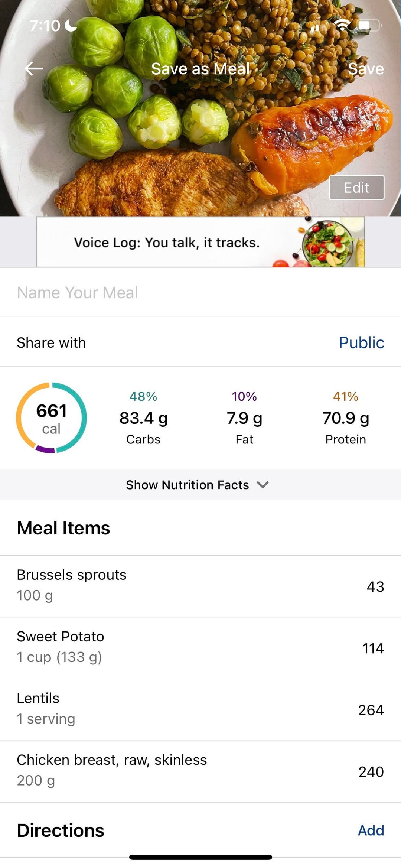Viewport: 401px width, 868px height.
Task: Expand Show Nutrition Facts
Action: [x=188, y=485]
